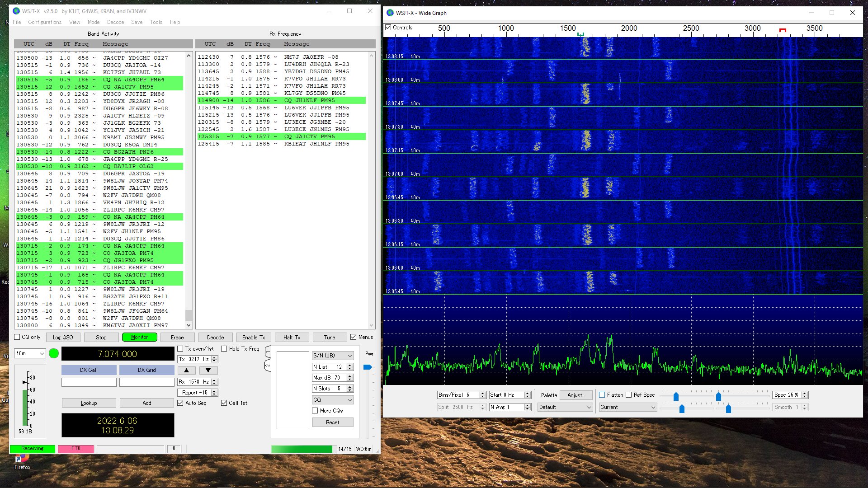Select CQ JA1CTV PM95 row in Rx Frequency

[281, 136]
